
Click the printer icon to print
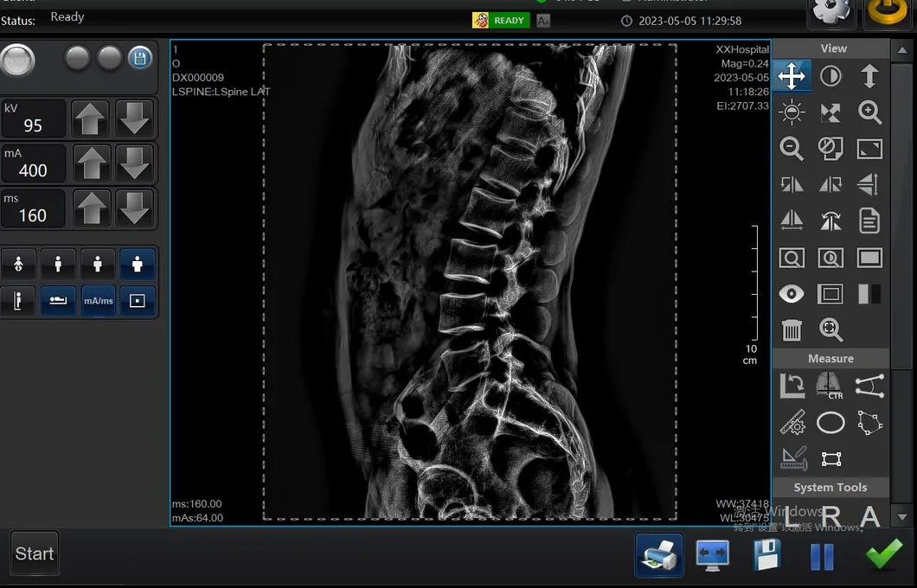[x=658, y=554]
